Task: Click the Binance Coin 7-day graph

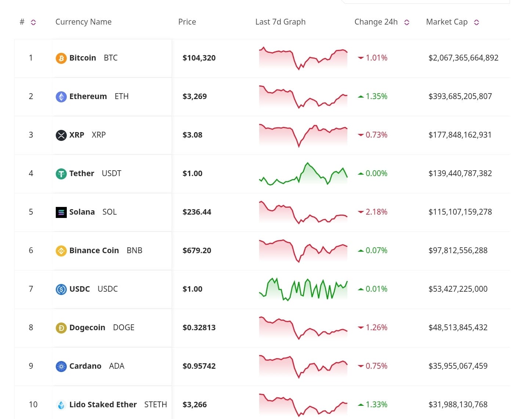Action: pos(303,251)
